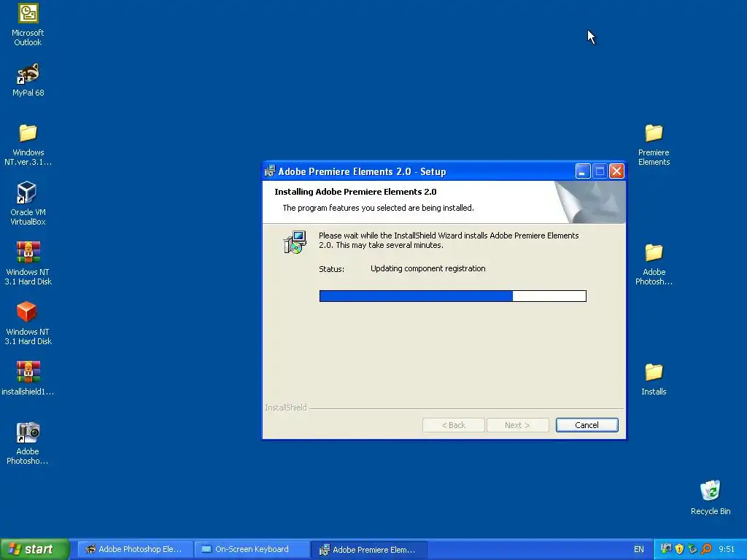Click the EN language indicator in taskbar

pyautogui.click(x=639, y=549)
